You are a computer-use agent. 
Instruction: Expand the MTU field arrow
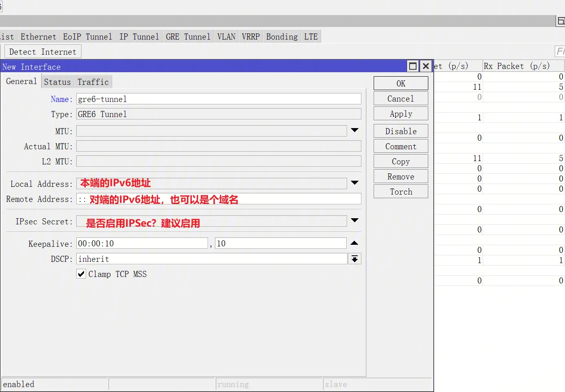355,131
